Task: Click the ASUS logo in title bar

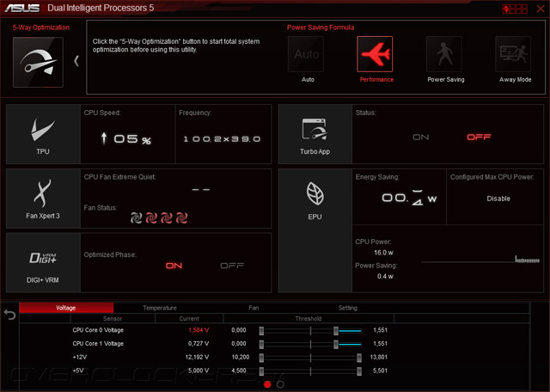Action: point(21,8)
